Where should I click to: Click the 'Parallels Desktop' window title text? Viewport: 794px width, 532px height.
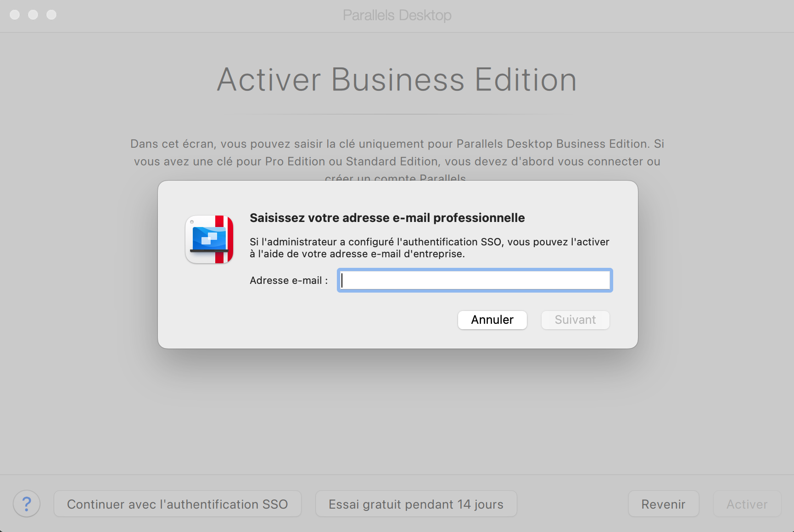[x=397, y=15]
